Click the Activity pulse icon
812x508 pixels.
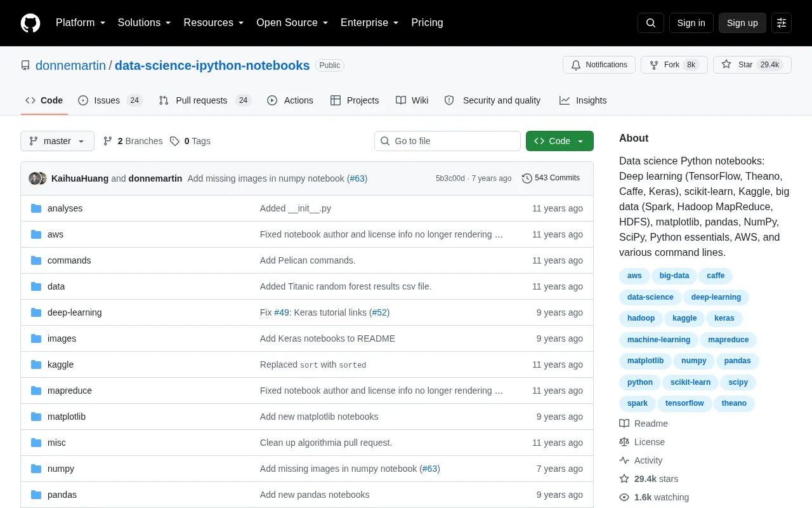[624, 460]
